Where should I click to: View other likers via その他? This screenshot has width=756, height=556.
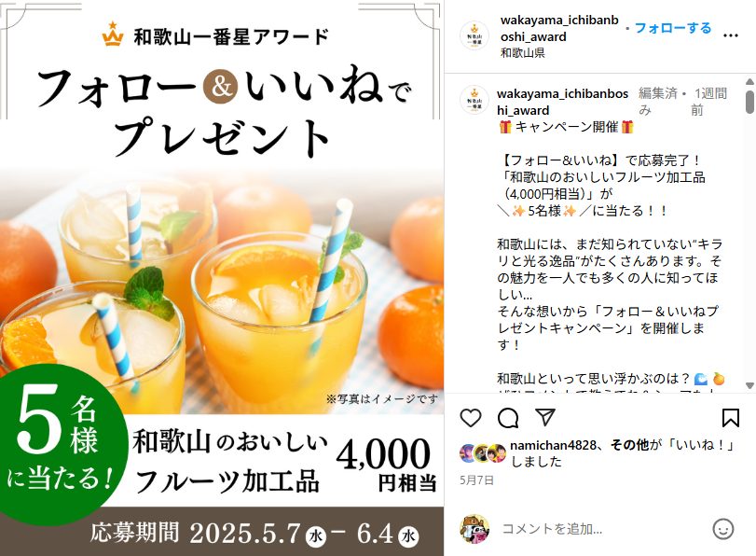coord(629,444)
